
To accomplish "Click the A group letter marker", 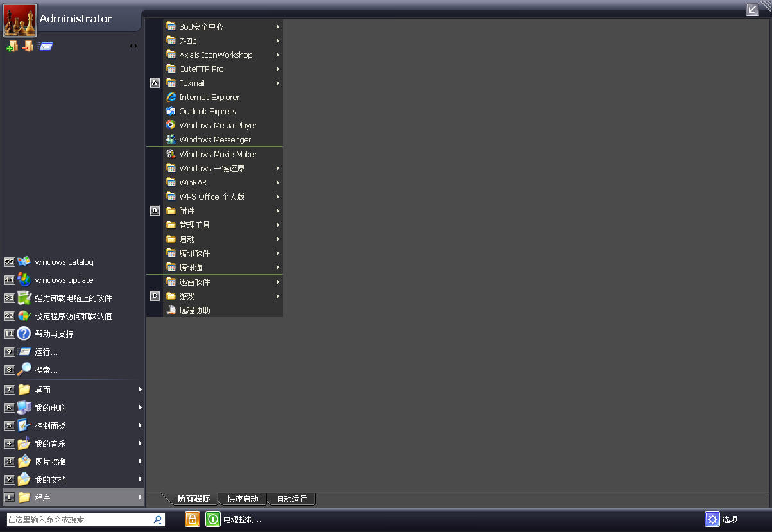I will pos(155,83).
